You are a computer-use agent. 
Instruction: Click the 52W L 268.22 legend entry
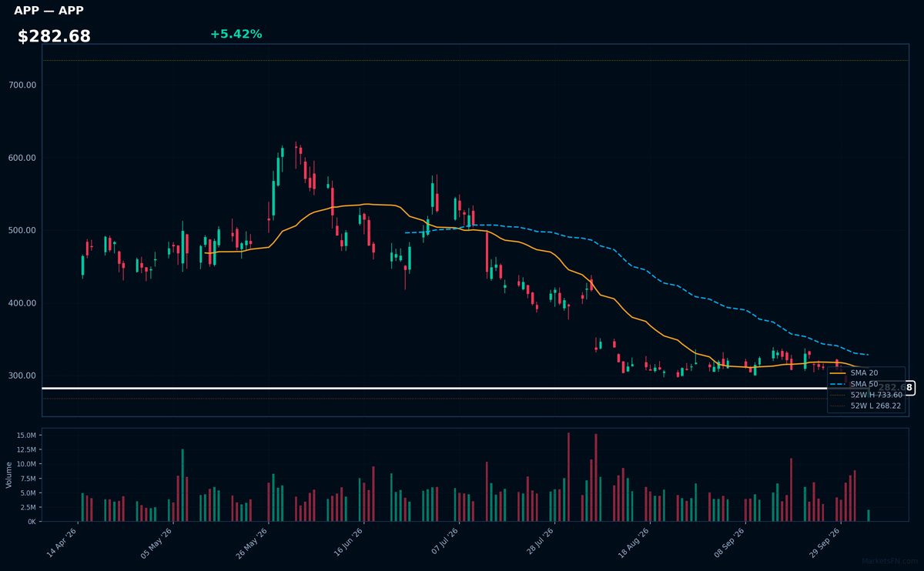[x=866, y=406]
